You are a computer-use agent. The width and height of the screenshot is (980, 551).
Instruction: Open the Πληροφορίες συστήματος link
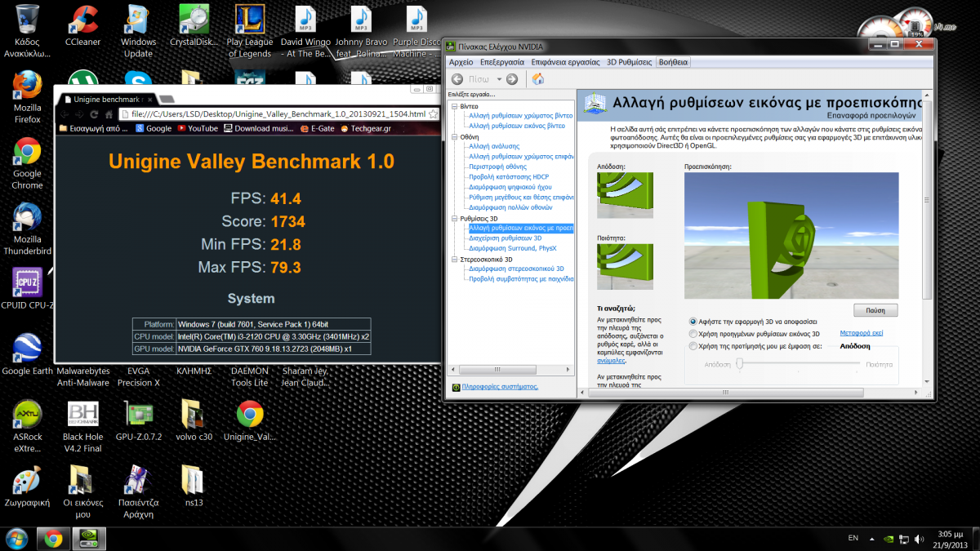500,386
